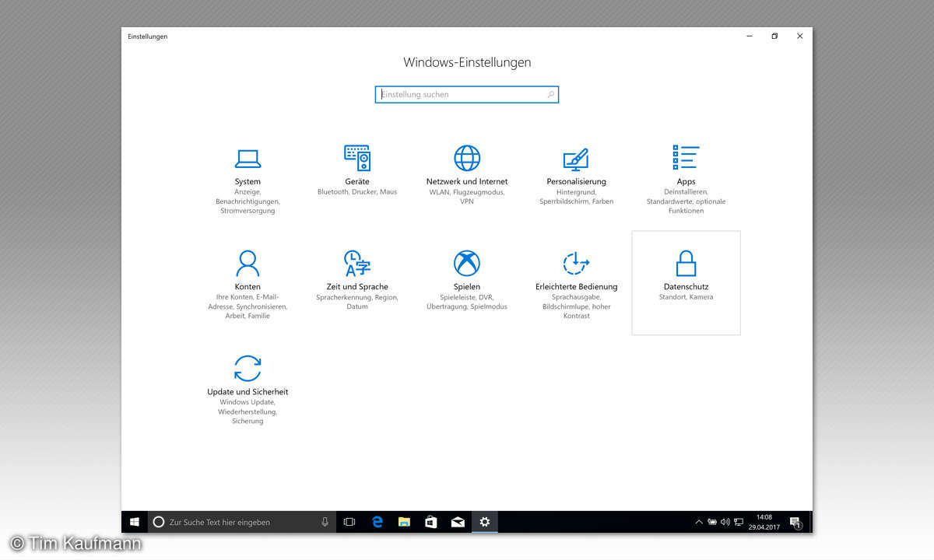Click 'Windows Update, Wiederherstellung, Sicherung' description
934x560 pixels.
pyautogui.click(x=248, y=411)
